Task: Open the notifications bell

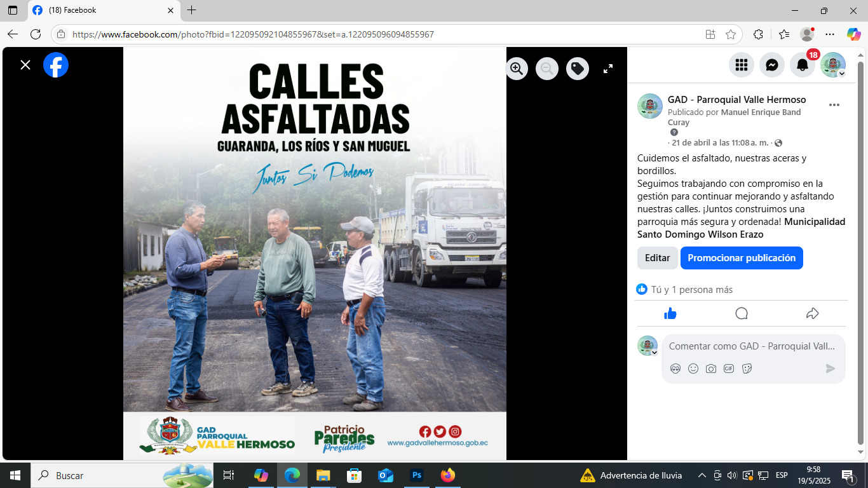Action: 803,65
